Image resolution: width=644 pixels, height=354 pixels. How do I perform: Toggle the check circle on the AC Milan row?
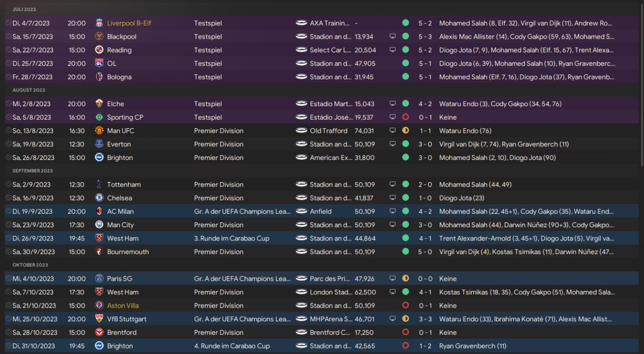8,211
